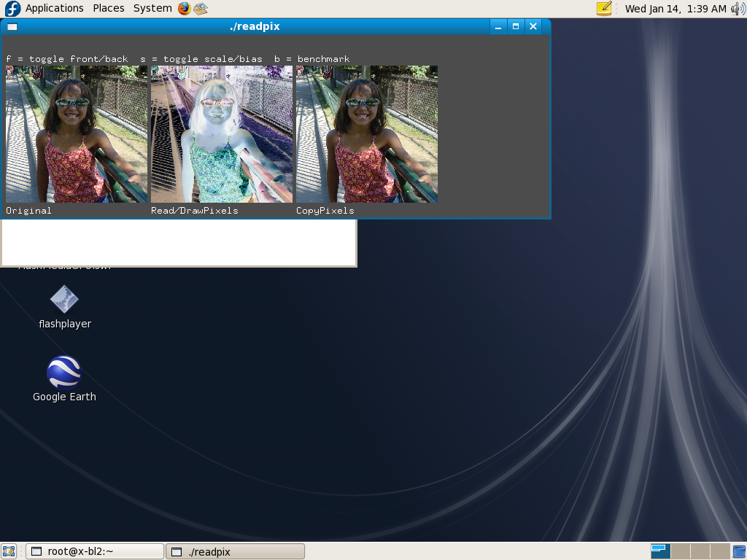Image resolution: width=747 pixels, height=560 pixels.
Task: Click the trash icon in the panel
Action: click(x=738, y=551)
